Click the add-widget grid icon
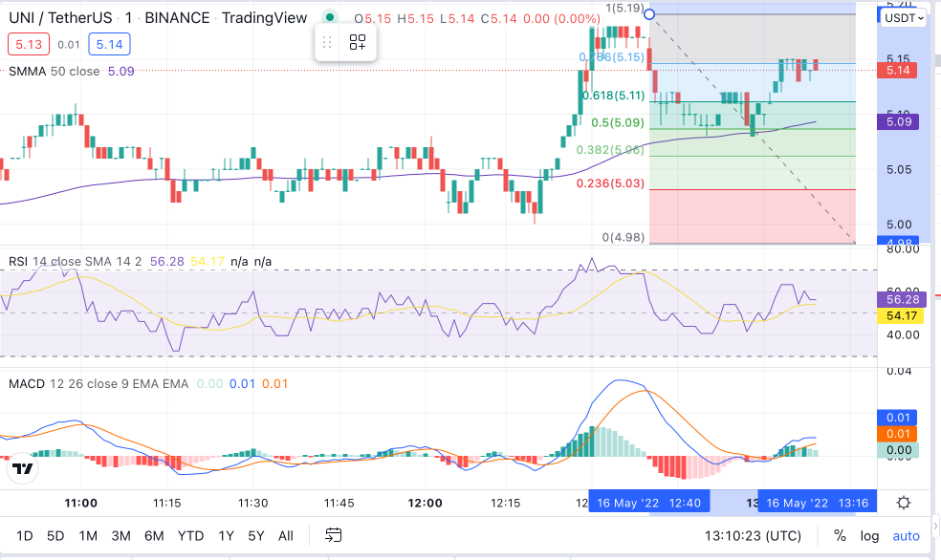This screenshot has width=941, height=560. (x=358, y=42)
